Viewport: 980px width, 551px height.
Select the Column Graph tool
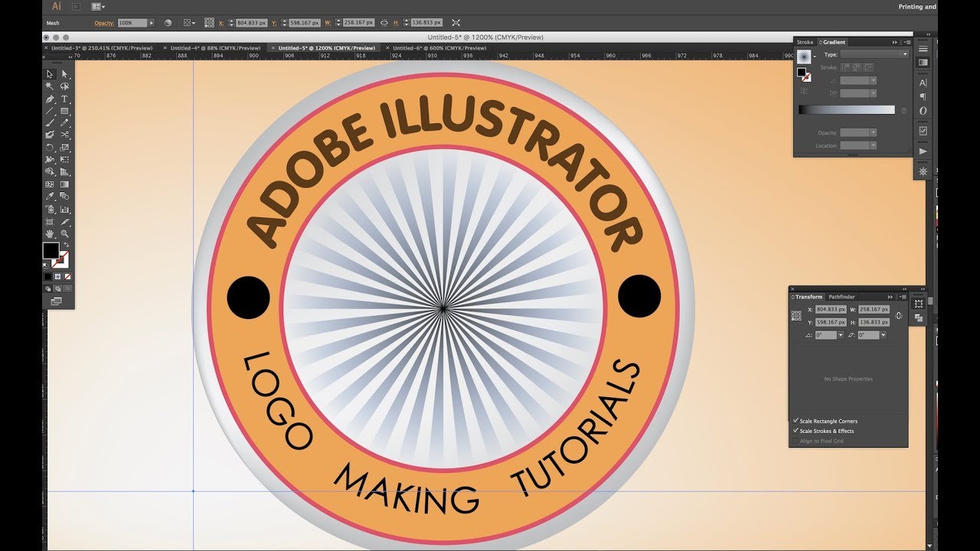pyautogui.click(x=65, y=208)
